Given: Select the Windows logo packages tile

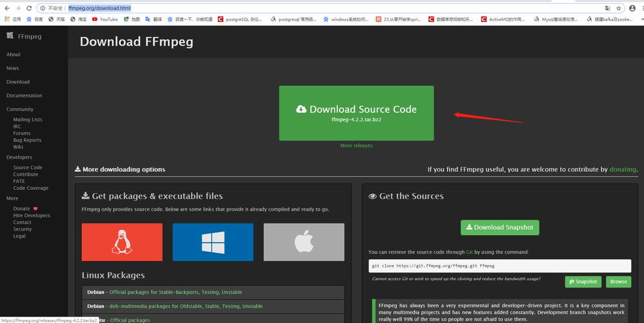Looking at the screenshot, I should coord(213,242).
